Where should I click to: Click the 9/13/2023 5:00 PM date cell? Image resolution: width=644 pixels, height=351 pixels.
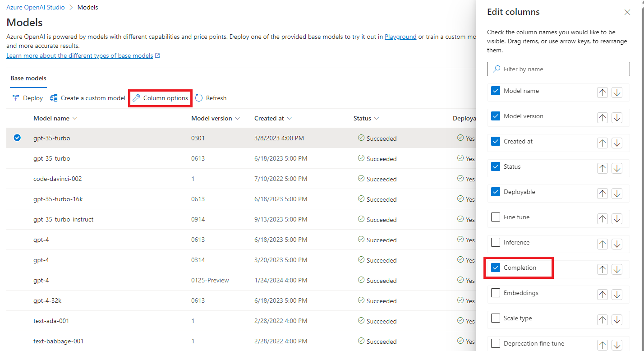click(281, 219)
